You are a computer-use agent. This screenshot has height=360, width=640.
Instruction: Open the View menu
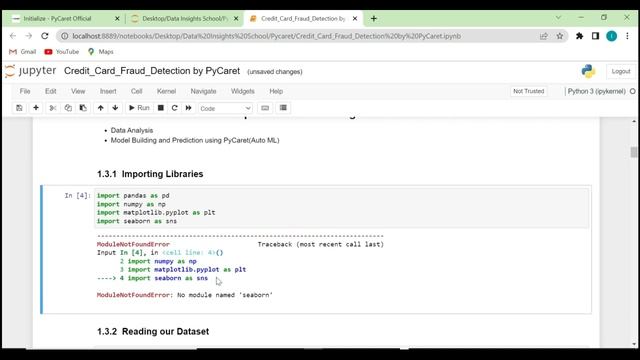coord(78,91)
